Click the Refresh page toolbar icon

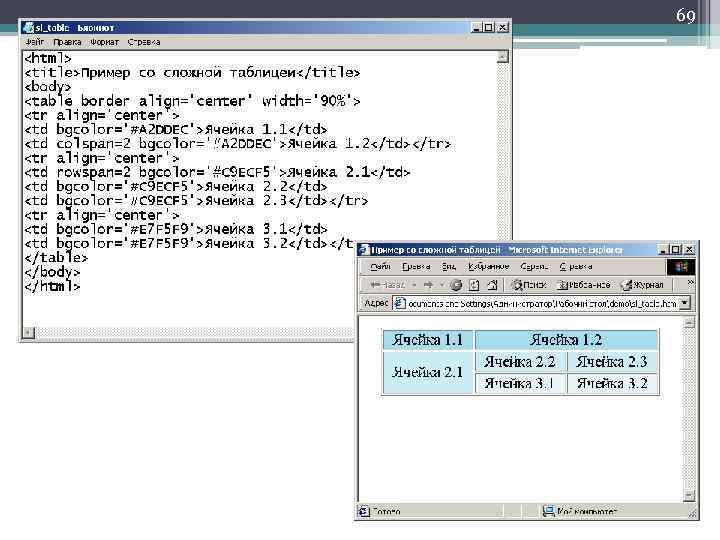click(x=474, y=285)
